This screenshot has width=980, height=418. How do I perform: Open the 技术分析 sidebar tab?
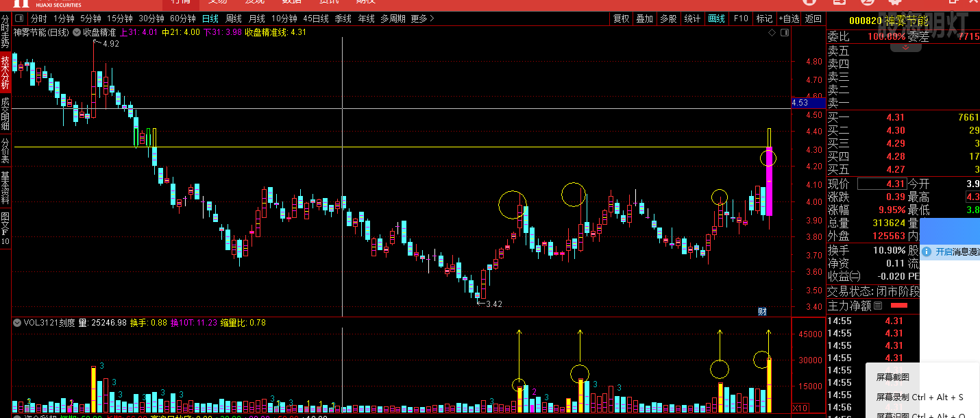[5, 73]
